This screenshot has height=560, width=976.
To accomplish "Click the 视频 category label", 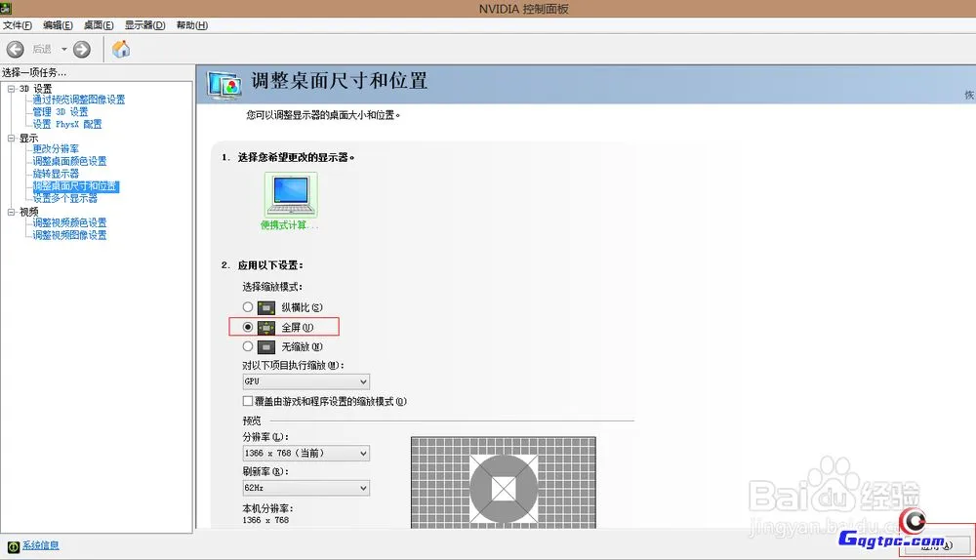I will 28,212.
